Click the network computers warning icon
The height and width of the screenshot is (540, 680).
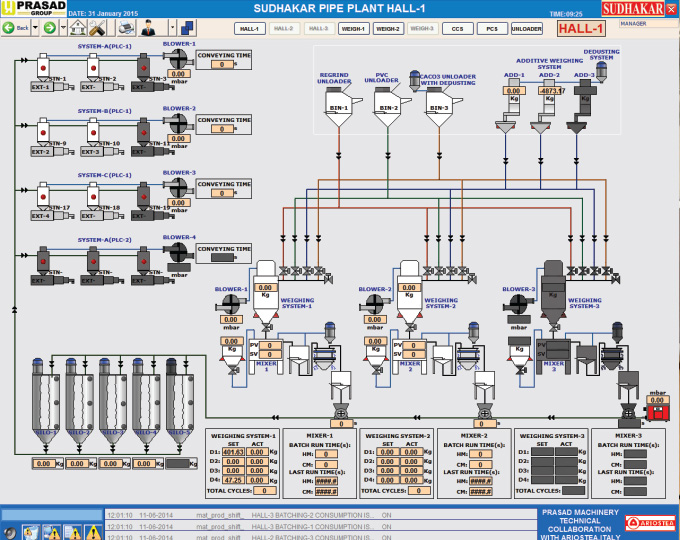pos(52,532)
